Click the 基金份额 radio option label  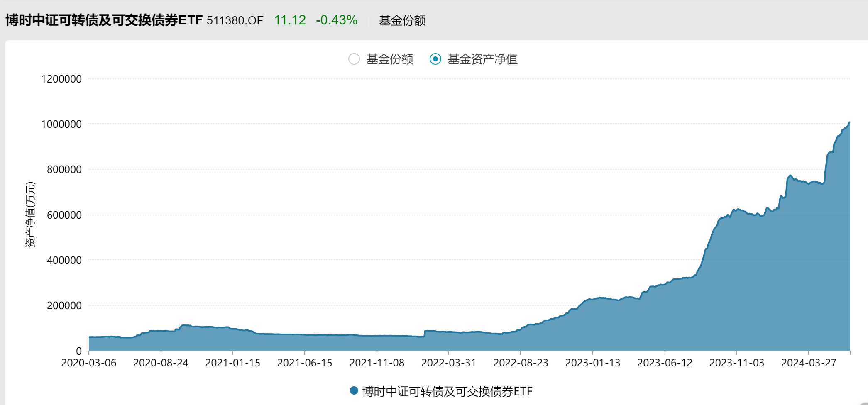point(390,59)
